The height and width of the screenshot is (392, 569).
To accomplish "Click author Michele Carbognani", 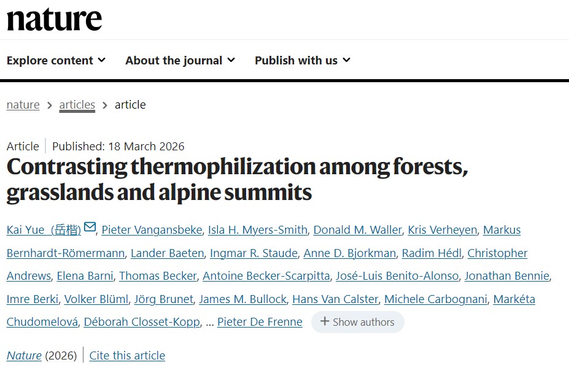I will coord(435,299).
